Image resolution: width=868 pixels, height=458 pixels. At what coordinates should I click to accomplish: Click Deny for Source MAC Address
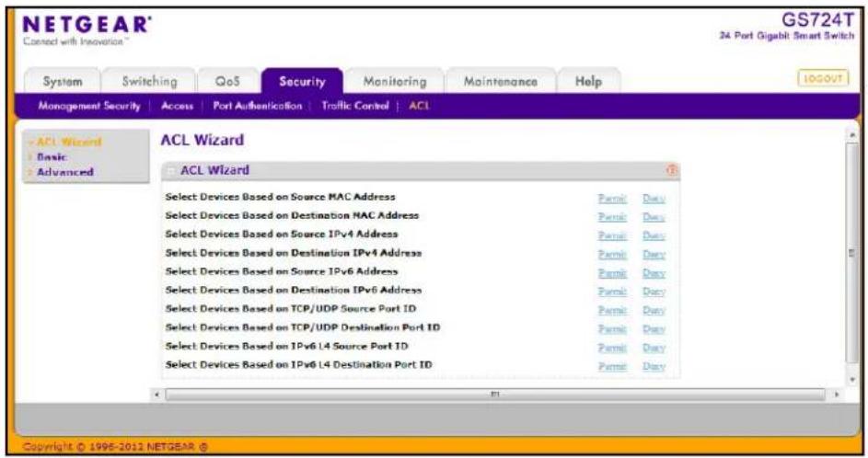coord(654,199)
